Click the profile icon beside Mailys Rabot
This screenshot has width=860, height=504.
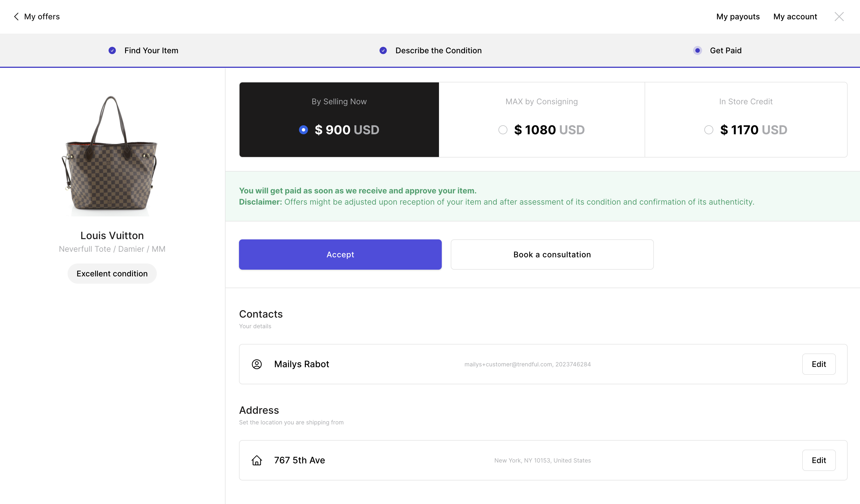point(257,364)
